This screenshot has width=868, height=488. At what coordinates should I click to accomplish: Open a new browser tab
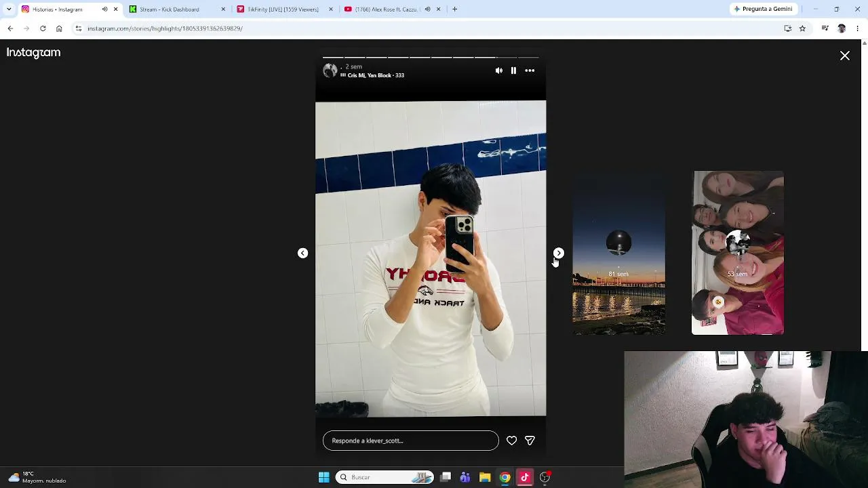(455, 9)
